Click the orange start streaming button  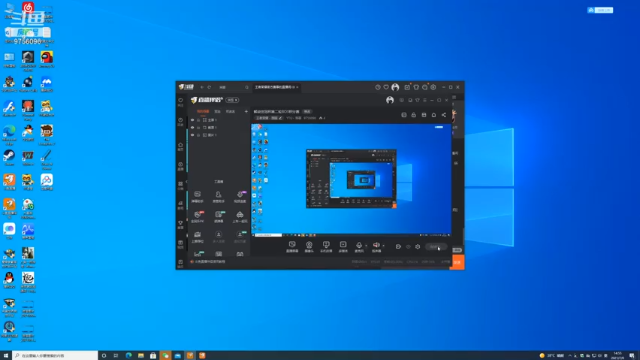[457, 262]
